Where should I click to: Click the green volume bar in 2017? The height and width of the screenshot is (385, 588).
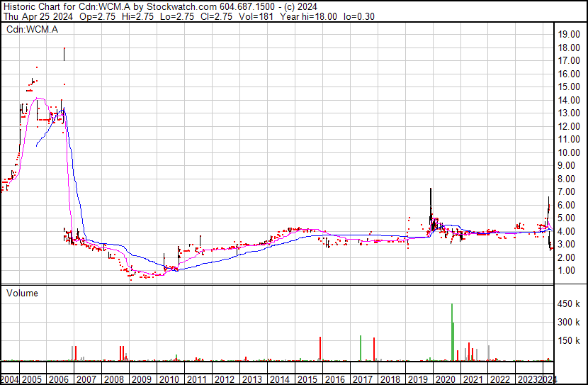click(361, 347)
